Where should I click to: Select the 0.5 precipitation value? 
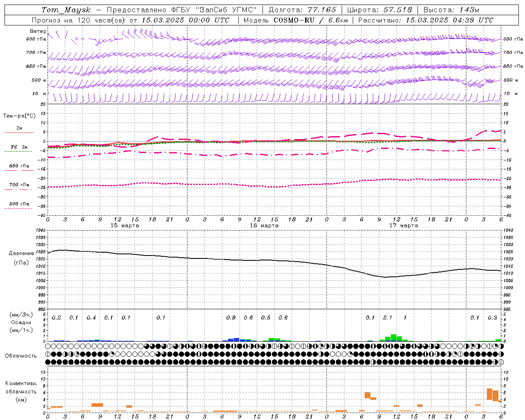[266, 318]
